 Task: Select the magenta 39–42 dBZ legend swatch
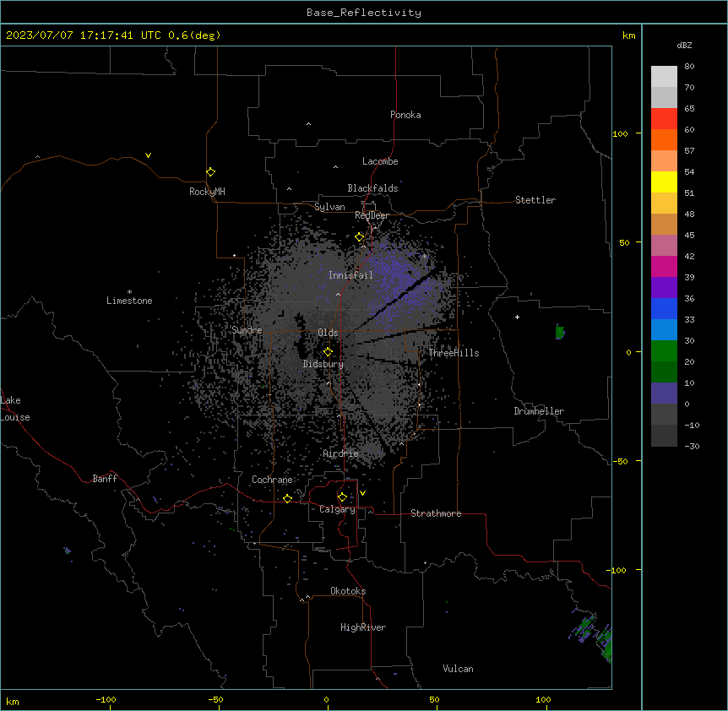click(x=664, y=267)
